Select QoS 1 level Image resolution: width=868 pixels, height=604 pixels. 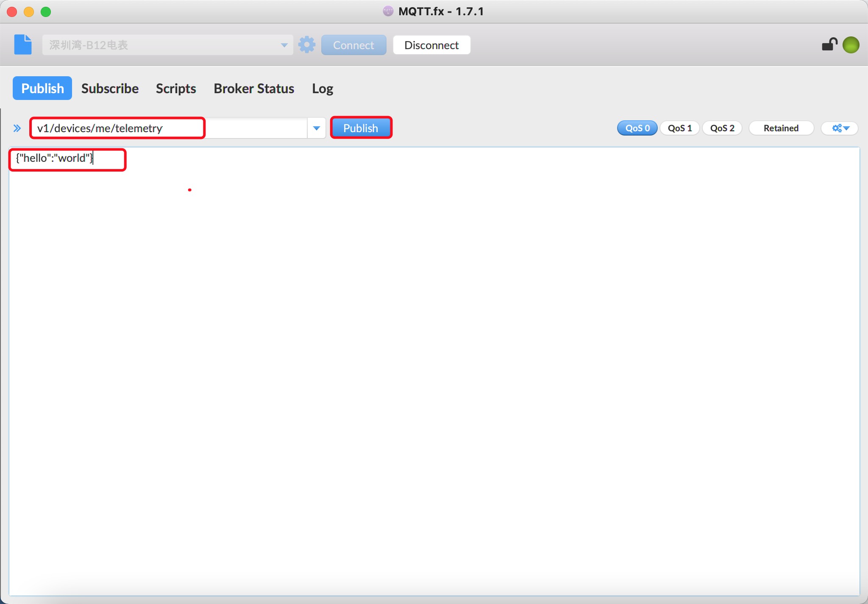(x=679, y=128)
